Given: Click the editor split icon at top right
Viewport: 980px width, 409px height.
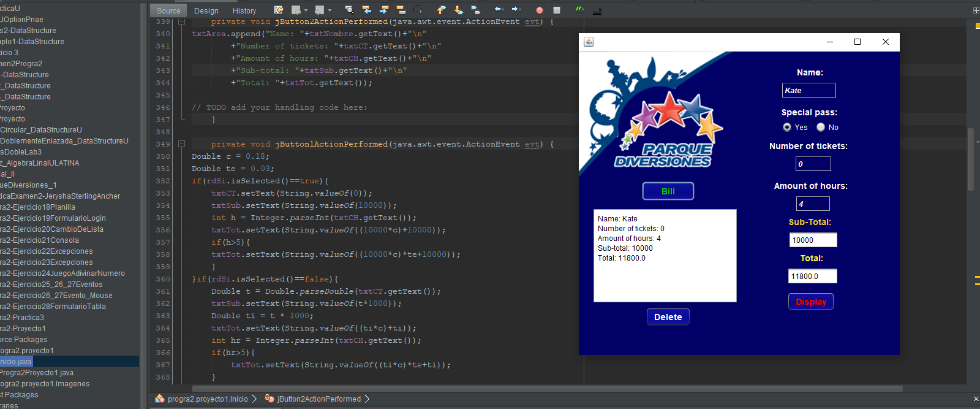Looking at the screenshot, I should 976,10.
